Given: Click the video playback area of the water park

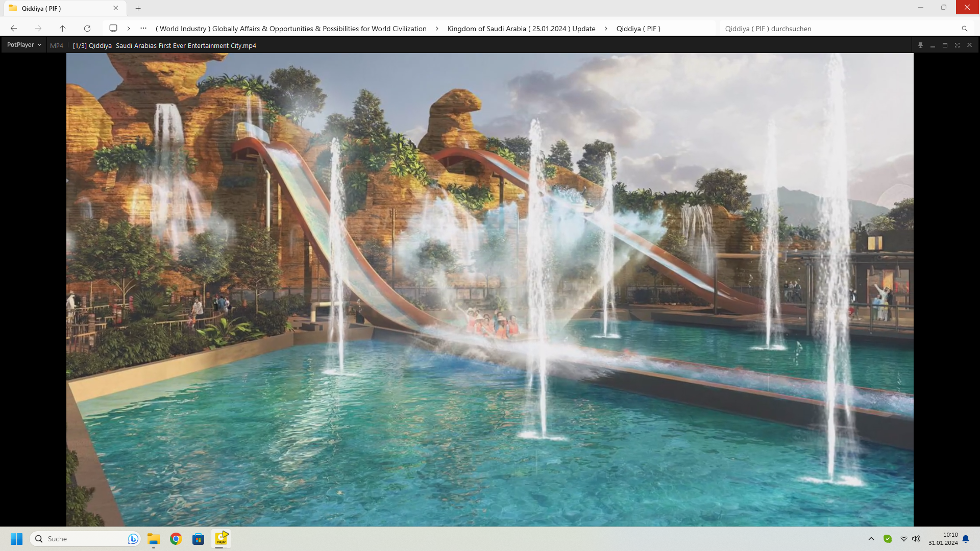Looking at the screenshot, I should (489, 289).
